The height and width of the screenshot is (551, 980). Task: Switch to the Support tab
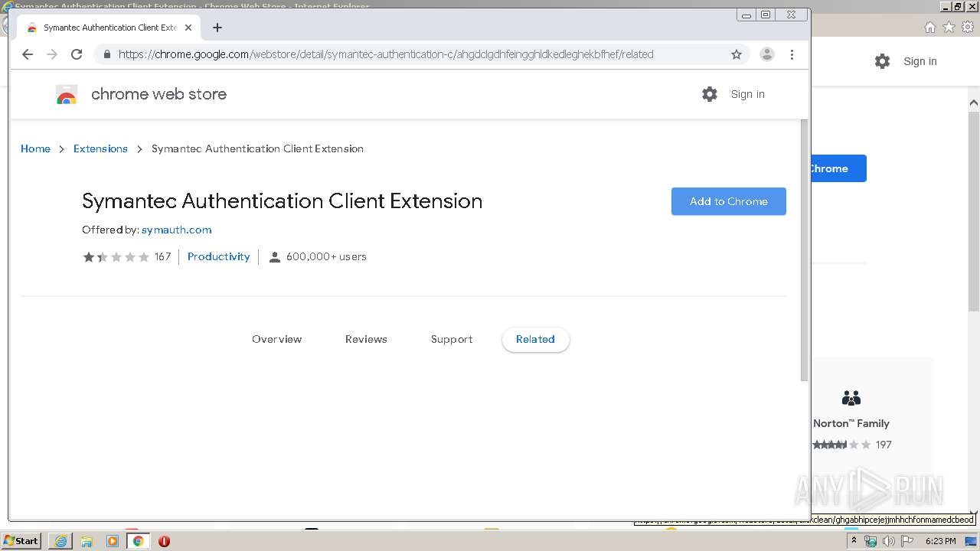point(452,339)
